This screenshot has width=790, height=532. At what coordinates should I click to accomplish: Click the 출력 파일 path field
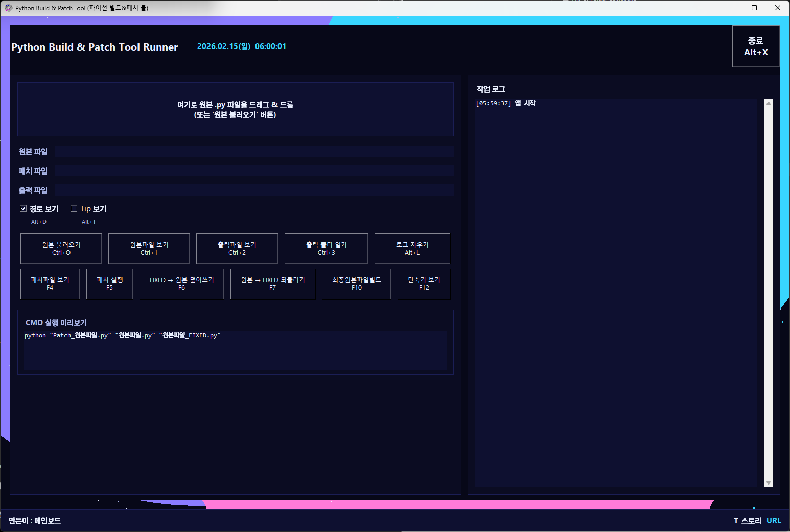point(254,190)
